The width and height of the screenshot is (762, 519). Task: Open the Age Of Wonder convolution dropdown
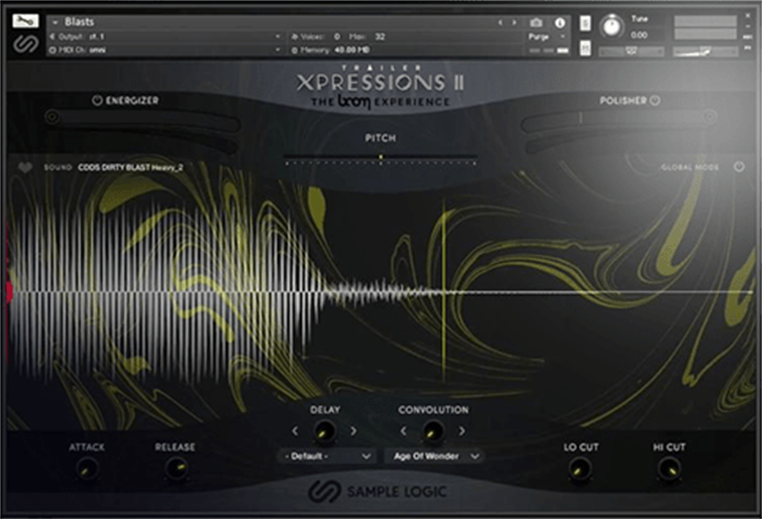click(x=433, y=456)
